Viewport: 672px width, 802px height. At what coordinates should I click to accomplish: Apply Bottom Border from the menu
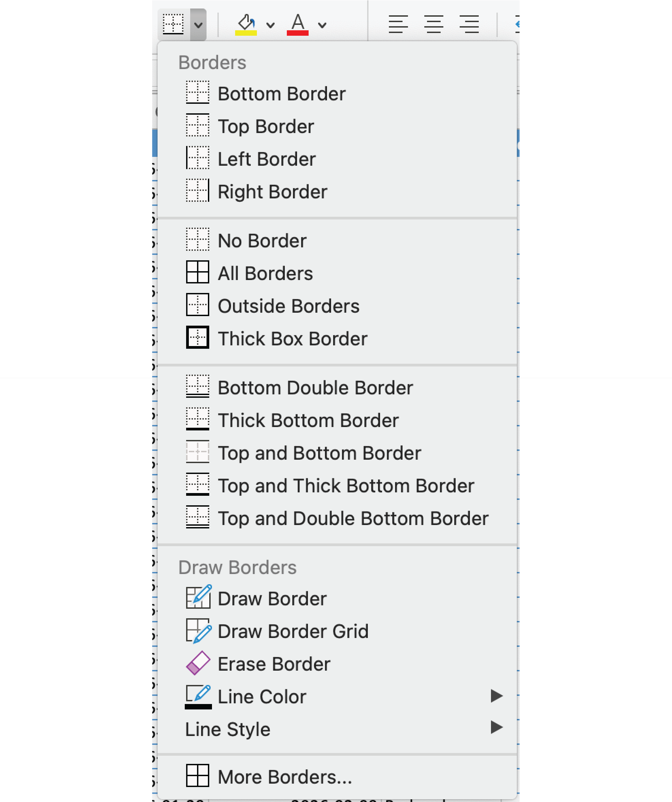pos(281,94)
